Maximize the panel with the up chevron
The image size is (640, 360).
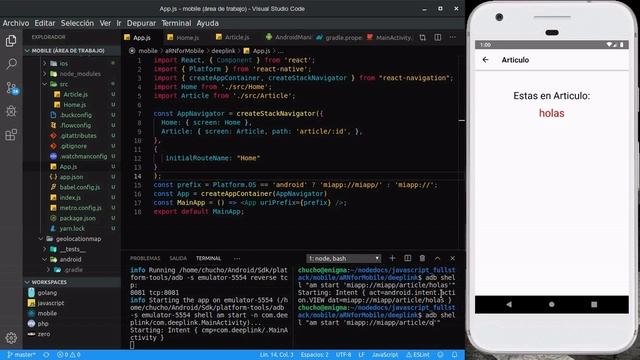(x=438, y=258)
